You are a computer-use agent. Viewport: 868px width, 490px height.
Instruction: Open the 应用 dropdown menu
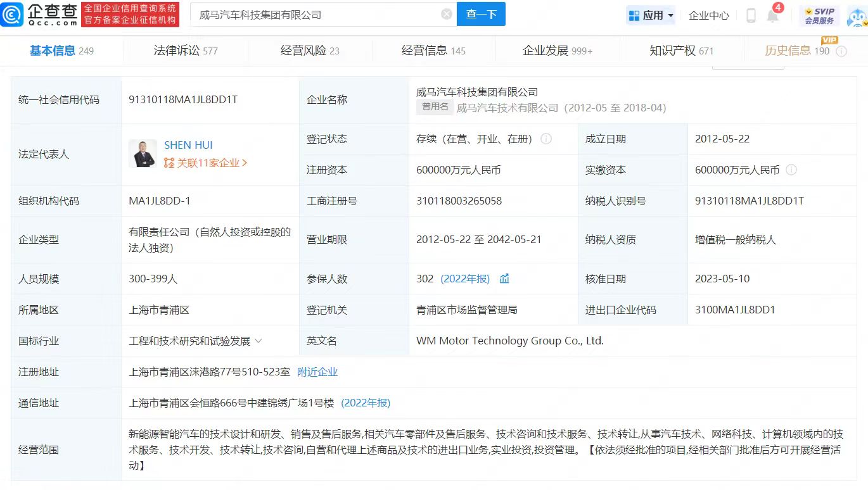[x=651, y=15]
